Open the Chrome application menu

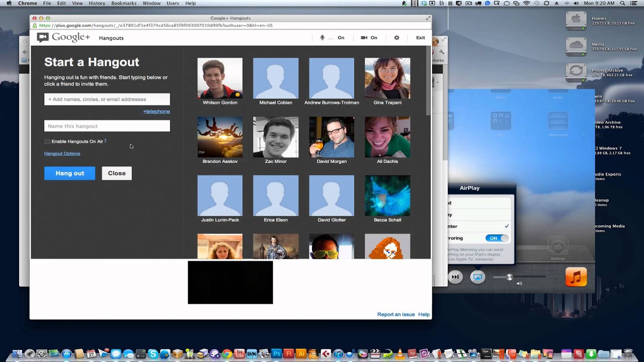pos(28,3)
